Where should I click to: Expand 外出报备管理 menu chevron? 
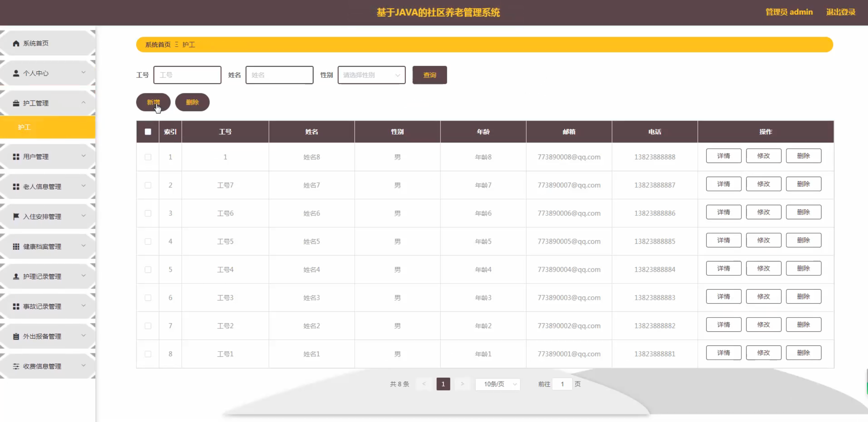pos(83,336)
